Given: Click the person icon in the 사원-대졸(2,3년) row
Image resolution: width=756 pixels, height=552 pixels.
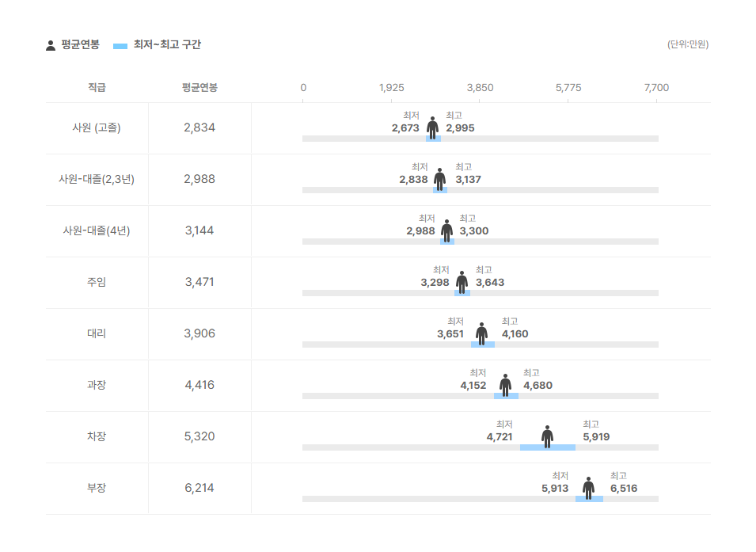Looking at the screenshot, I should pyautogui.click(x=440, y=178).
